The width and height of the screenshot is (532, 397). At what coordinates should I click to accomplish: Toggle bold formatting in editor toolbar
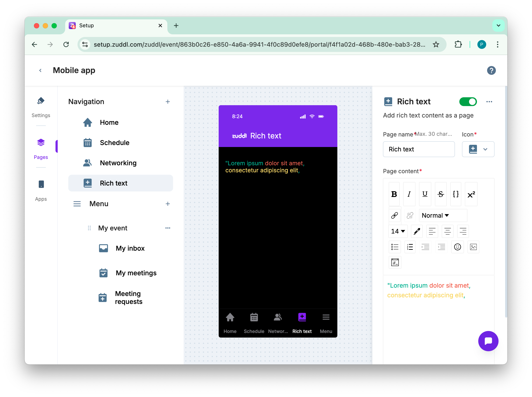394,194
